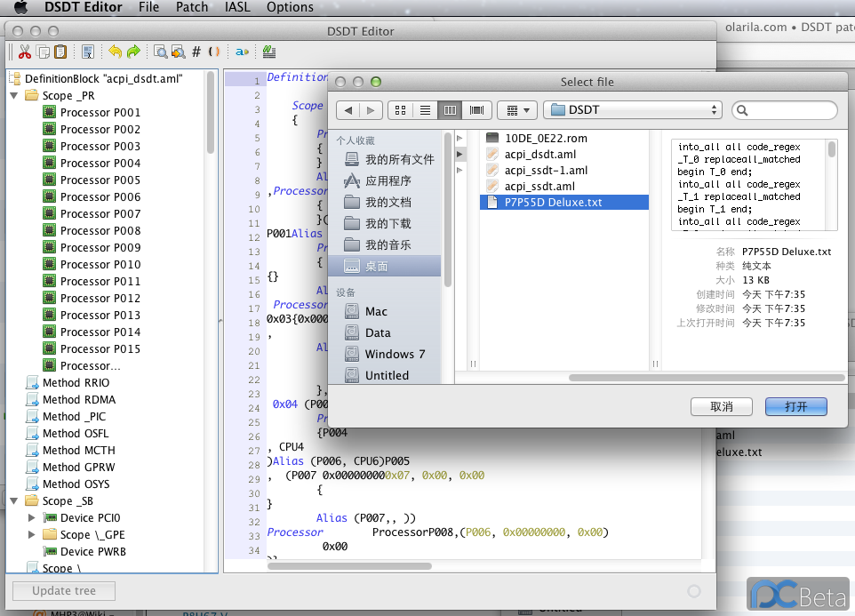Click the Find magnifier toolbar icon
This screenshot has width=855, height=616.
(x=161, y=52)
